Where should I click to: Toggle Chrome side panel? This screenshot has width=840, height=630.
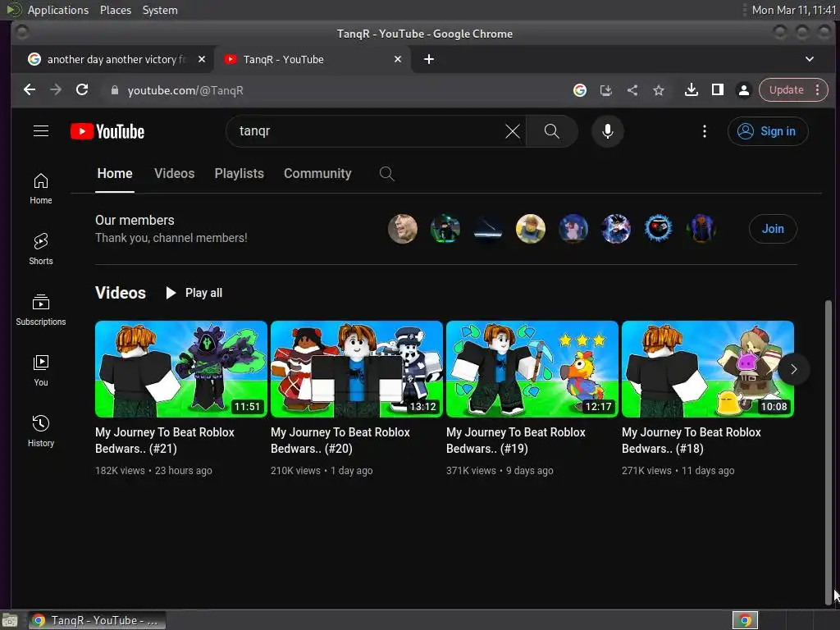click(x=717, y=90)
